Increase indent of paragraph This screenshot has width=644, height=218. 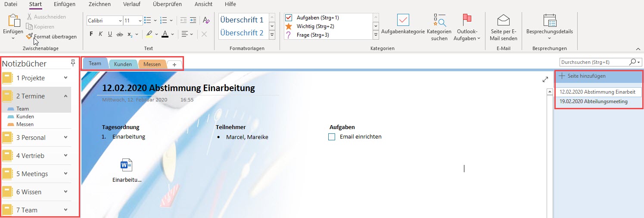point(193,20)
